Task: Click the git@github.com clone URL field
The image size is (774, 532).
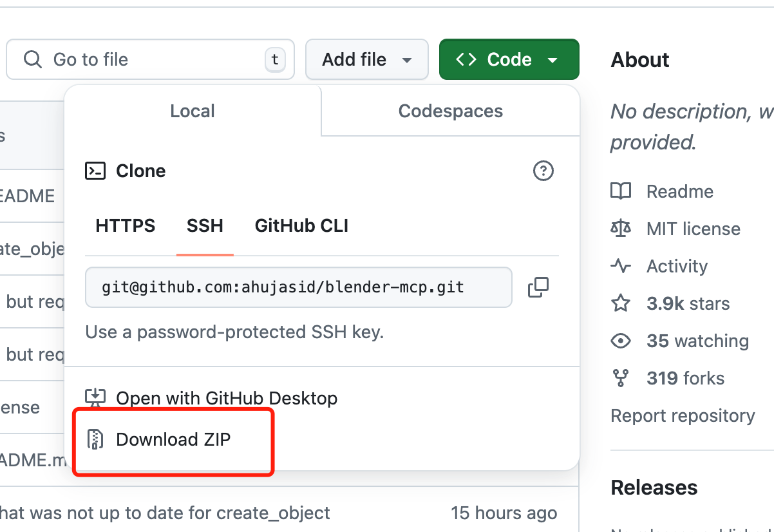Action: [x=299, y=287]
